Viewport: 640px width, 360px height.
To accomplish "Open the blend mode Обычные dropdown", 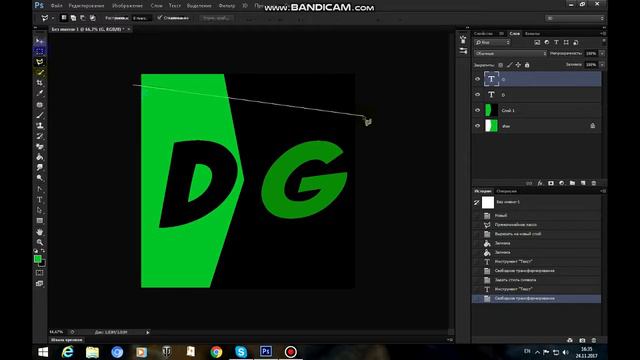I will pyautogui.click(x=510, y=53).
